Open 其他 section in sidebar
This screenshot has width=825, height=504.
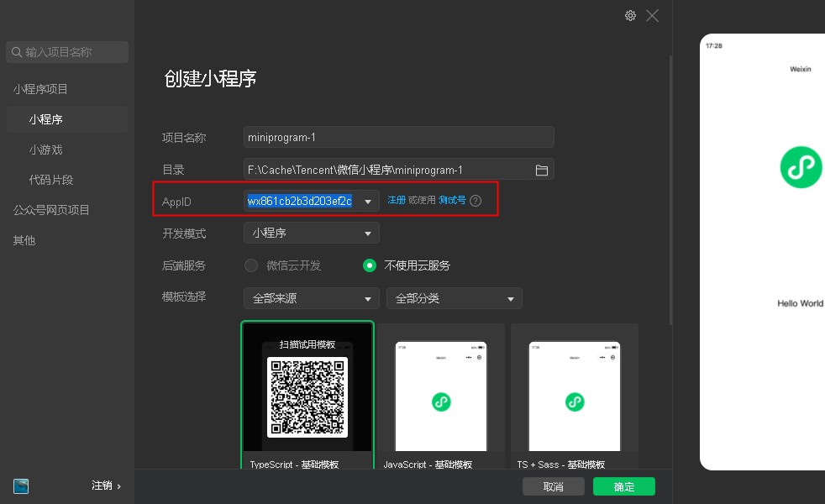(x=24, y=240)
